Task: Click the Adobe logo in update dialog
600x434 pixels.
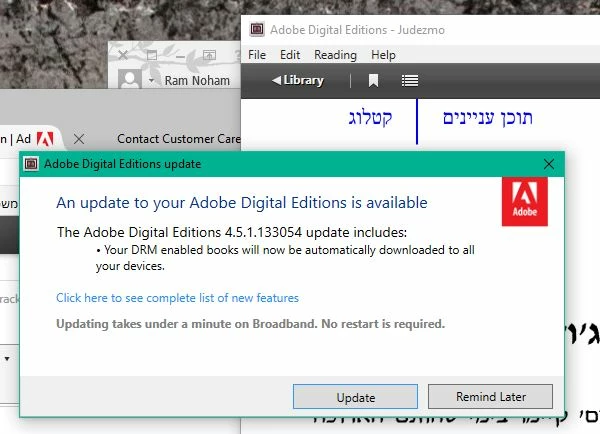Action: [x=525, y=201]
